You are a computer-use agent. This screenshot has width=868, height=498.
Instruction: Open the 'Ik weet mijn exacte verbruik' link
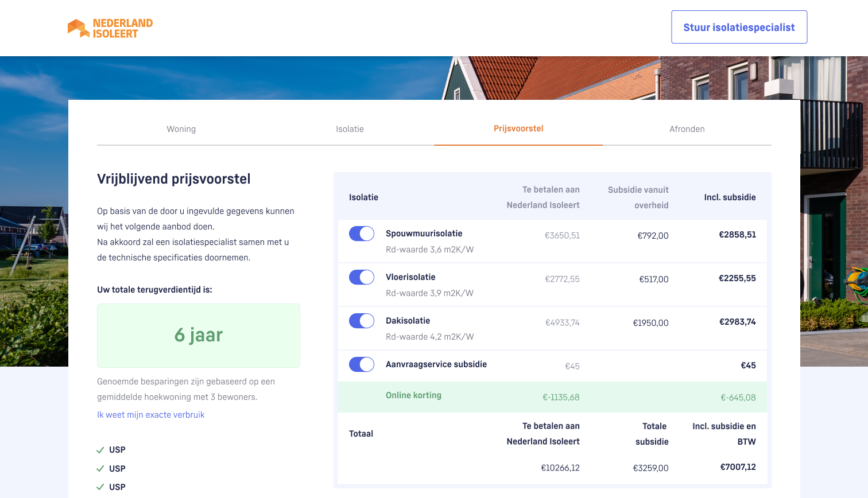pyautogui.click(x=150, y=415)
